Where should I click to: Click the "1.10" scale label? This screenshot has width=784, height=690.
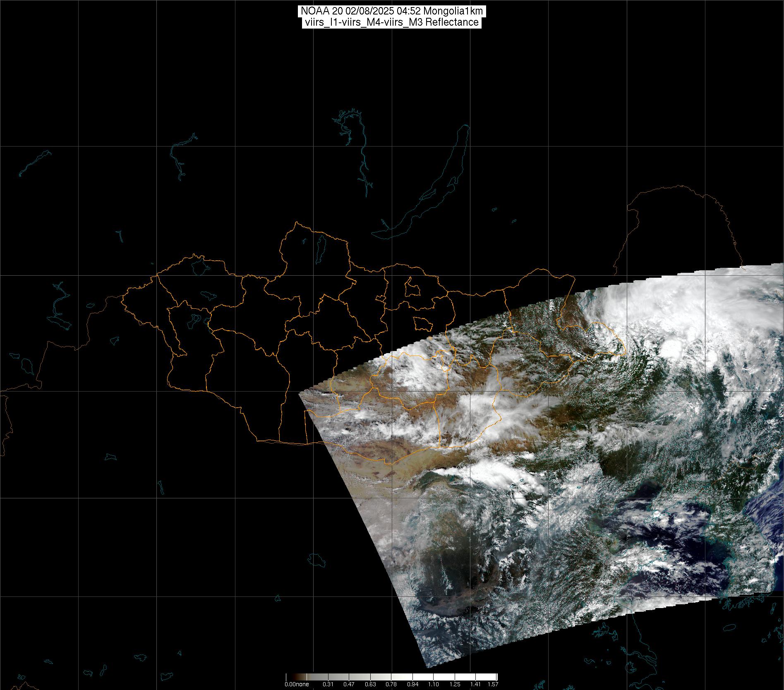[x=434, y=684]
